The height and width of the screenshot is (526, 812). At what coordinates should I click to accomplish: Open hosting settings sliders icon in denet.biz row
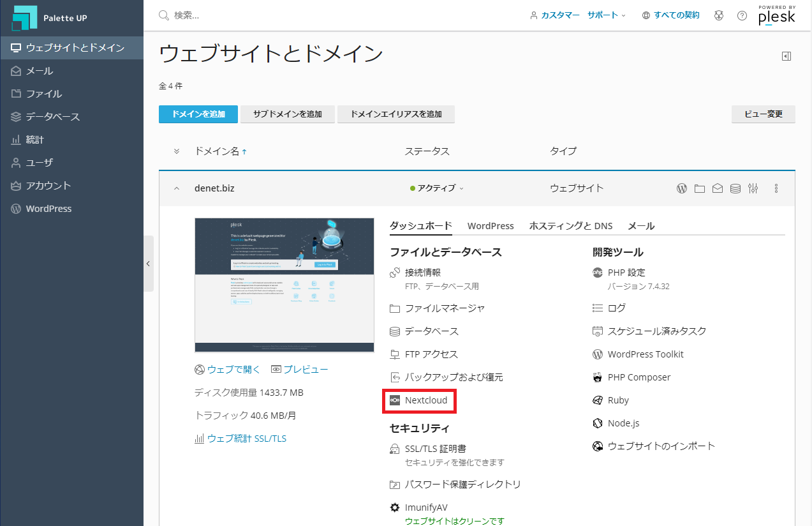[753, 188]
